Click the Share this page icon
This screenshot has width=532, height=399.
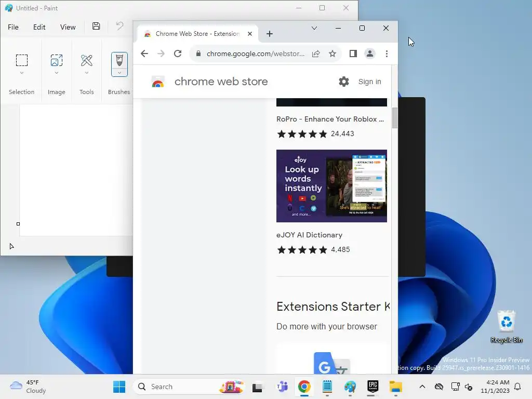click(316, 54)
